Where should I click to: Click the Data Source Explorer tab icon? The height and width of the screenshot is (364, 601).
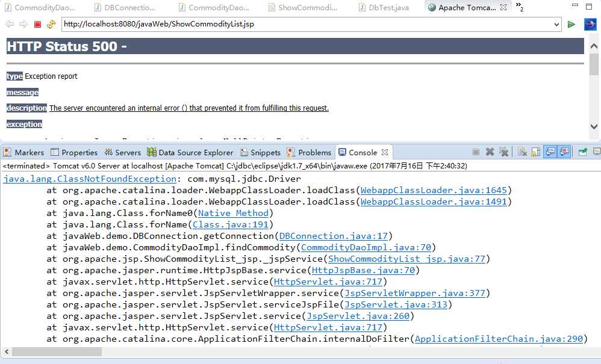pyautogui.click(x=152, y=152)
